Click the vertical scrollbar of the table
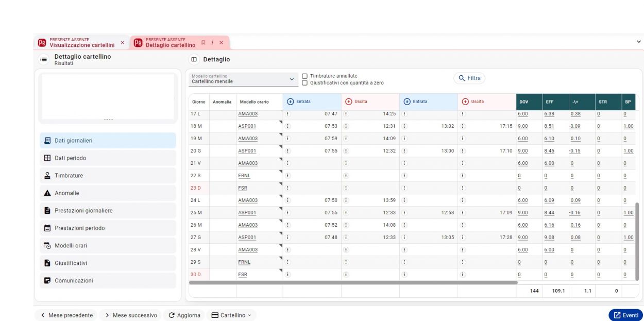This screenshot has height=321, width=644. (x=637, y=241)
